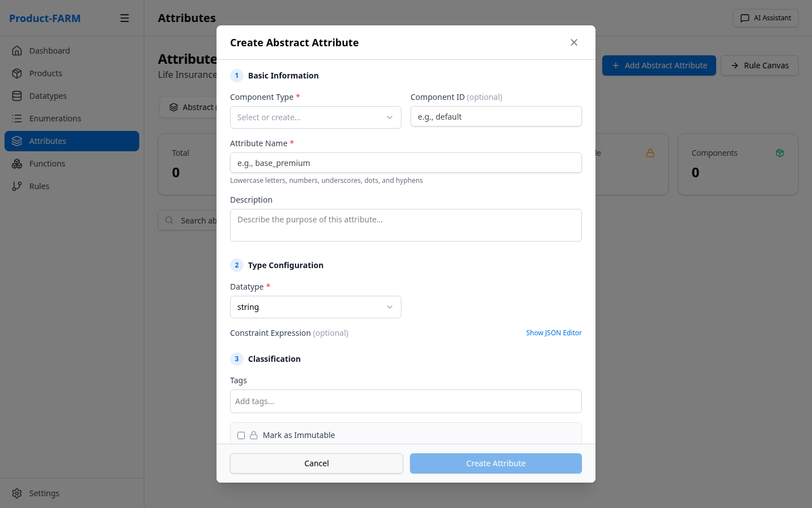This screenshot has width=812, height=508.
Task: Click the Attribute Name input field
Action: coord(405,163)
